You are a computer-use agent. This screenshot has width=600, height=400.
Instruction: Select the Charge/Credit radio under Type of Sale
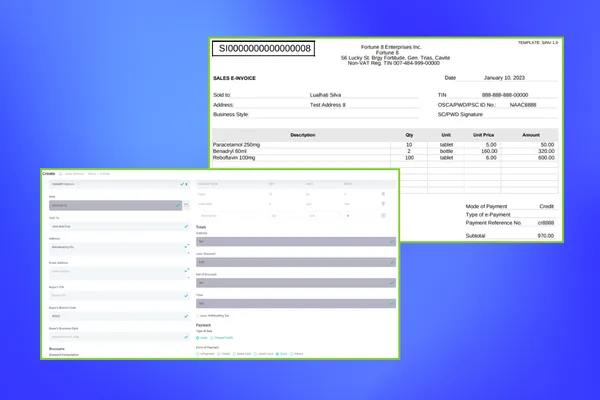click(x=212, y=338)
